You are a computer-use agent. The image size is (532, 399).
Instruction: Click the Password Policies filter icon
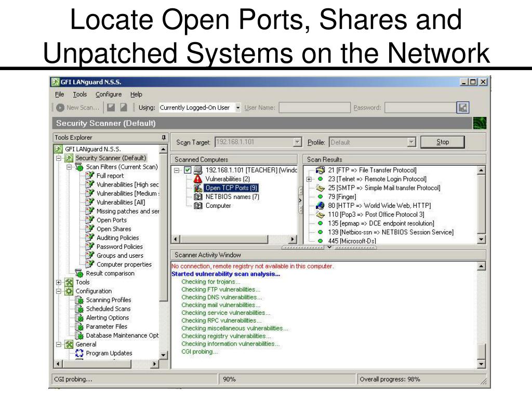90,246
